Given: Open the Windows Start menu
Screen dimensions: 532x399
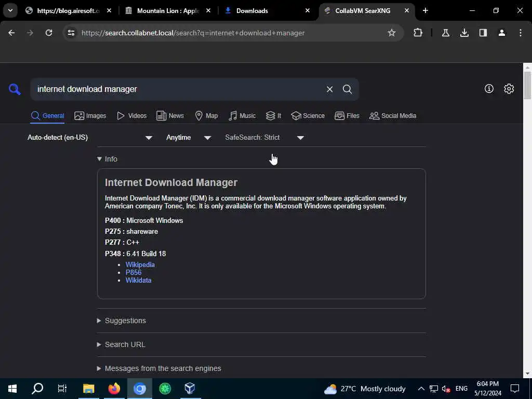Looking at the screenshot, I should [12, 389].
